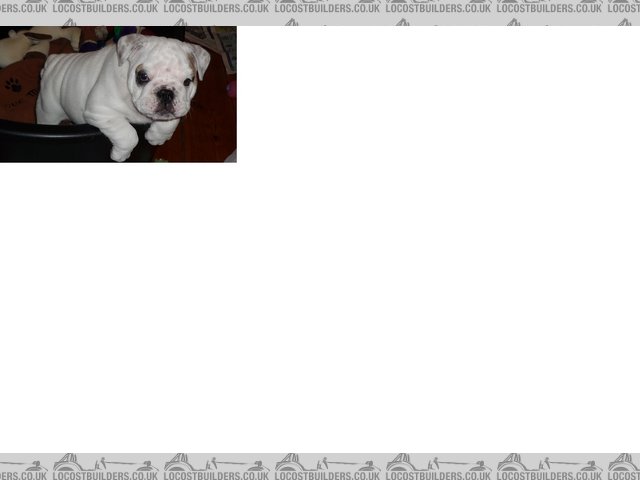The width and height of the screenshot is (640, 480).
Task: Click the rightmost car logo in bottom banner
Action: 623,463
